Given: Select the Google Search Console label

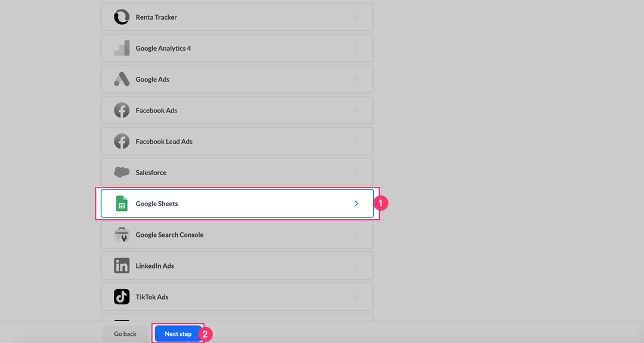Looking at the screenshot, I should click(x=169, y=235).
